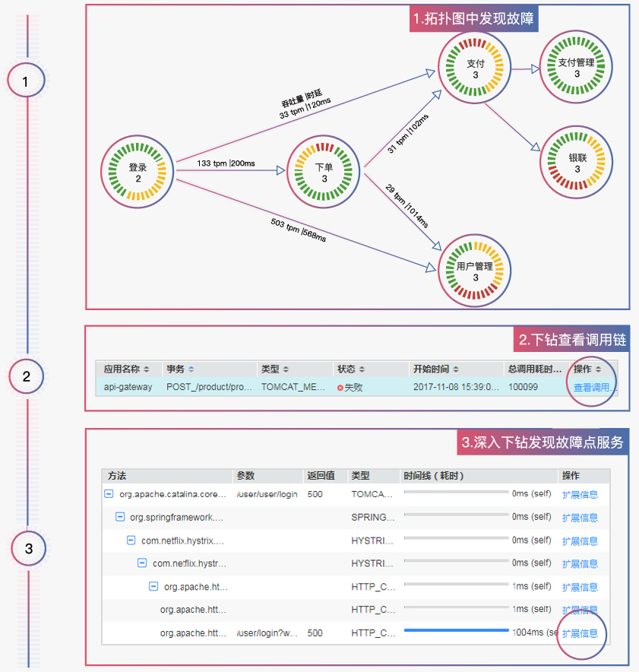Sort table by 开始时间 column
The height and width of the screenshot is (672, 639).
(436, 369)
